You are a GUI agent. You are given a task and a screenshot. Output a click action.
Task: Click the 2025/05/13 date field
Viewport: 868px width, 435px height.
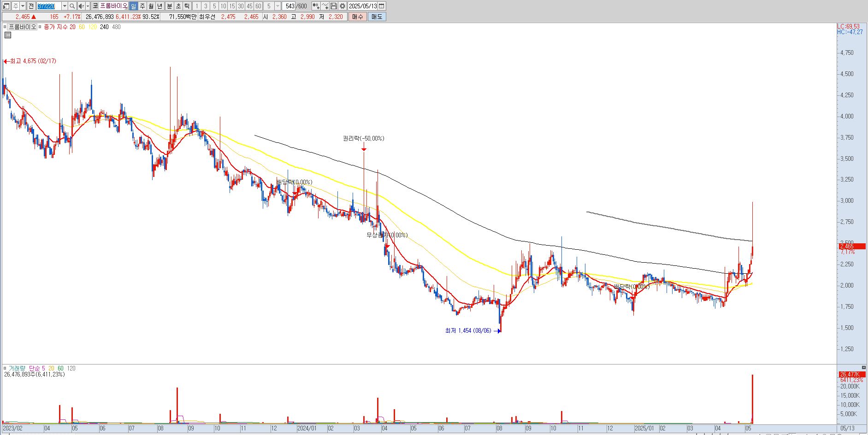363,6
